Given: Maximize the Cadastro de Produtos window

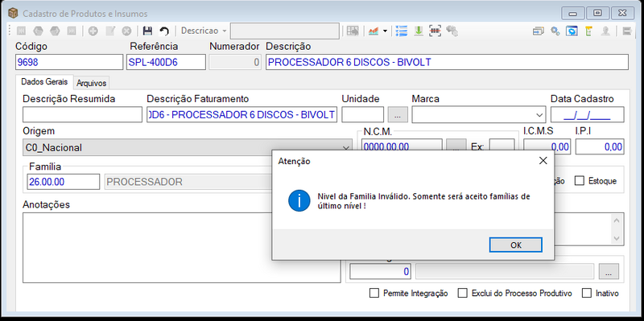Looking at the screenshot, I should (x=597, y=13).
